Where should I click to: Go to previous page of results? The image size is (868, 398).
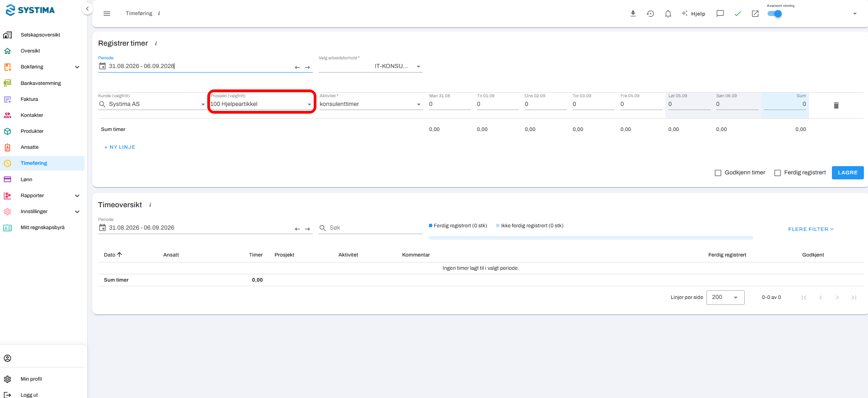(x=821, y=298)
